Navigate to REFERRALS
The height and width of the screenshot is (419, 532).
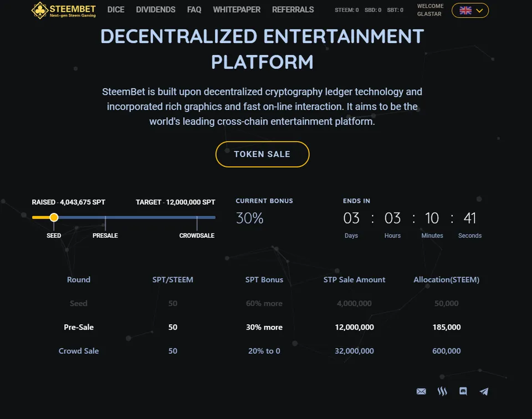tap(293, 9)
